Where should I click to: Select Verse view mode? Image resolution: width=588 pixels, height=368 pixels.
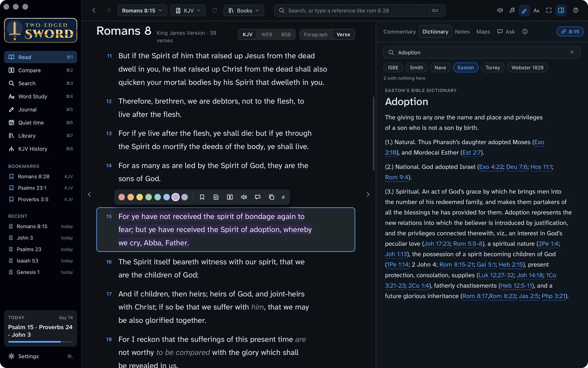(343, 35)
